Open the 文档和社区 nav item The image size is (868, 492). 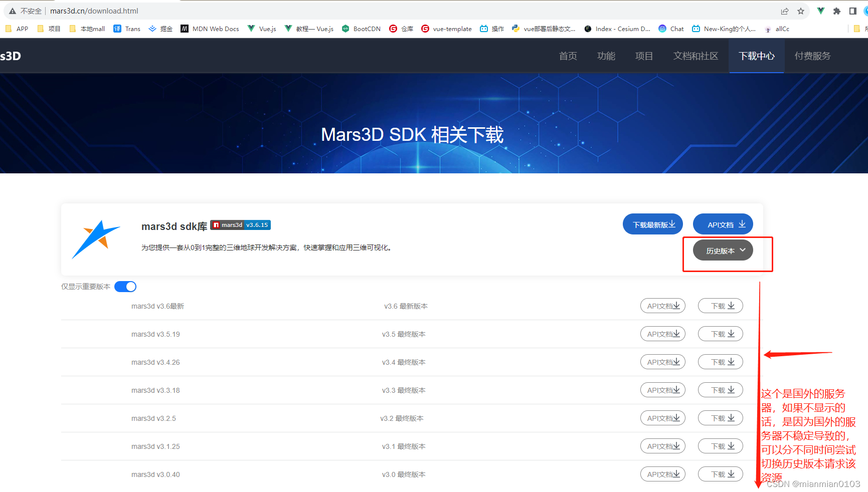click(696, 56)
